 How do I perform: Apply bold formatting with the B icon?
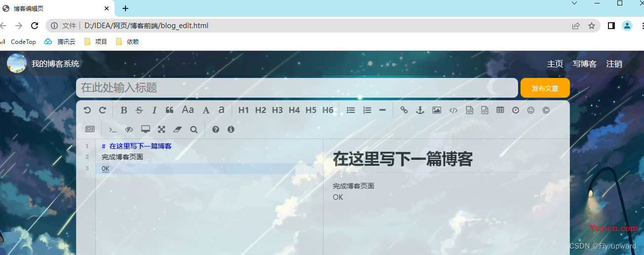[x=124, y=110]
